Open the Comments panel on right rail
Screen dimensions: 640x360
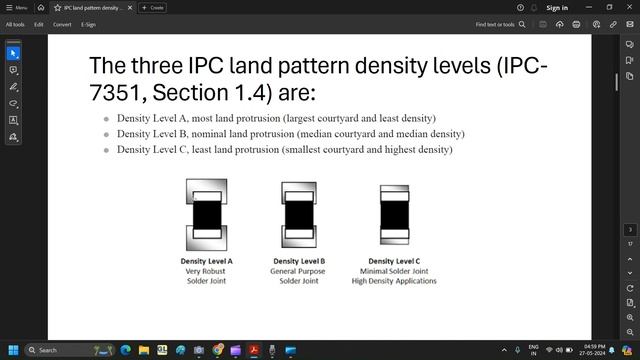630,44
